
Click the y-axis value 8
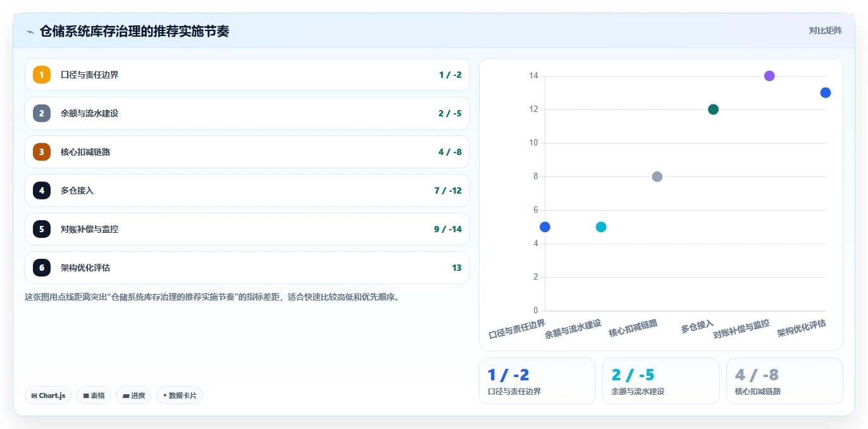[x=536, y=177]
